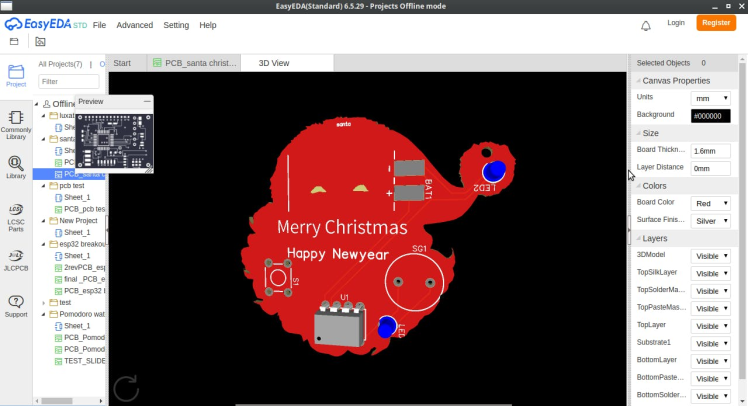Toggle TopSilkLayer visibility dropdown
748x406 pixels.
point(711,273)
